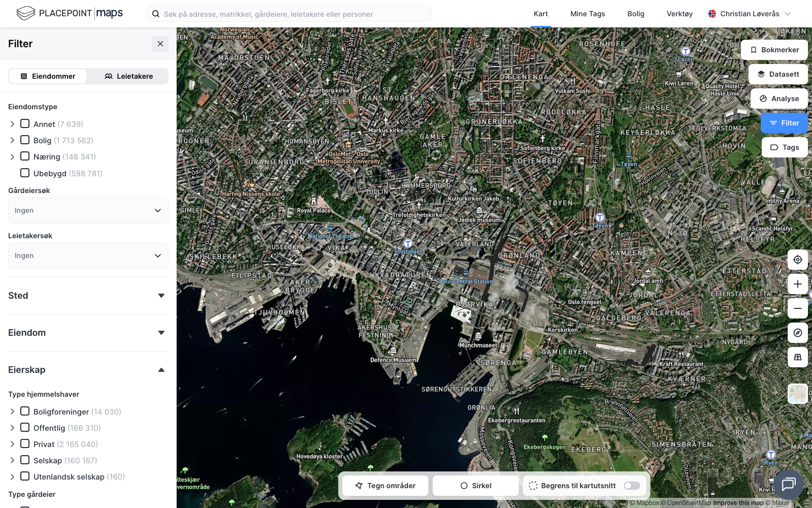Check the Annet property type checkbox
This screenshot has width=812, height=508.
25,123
